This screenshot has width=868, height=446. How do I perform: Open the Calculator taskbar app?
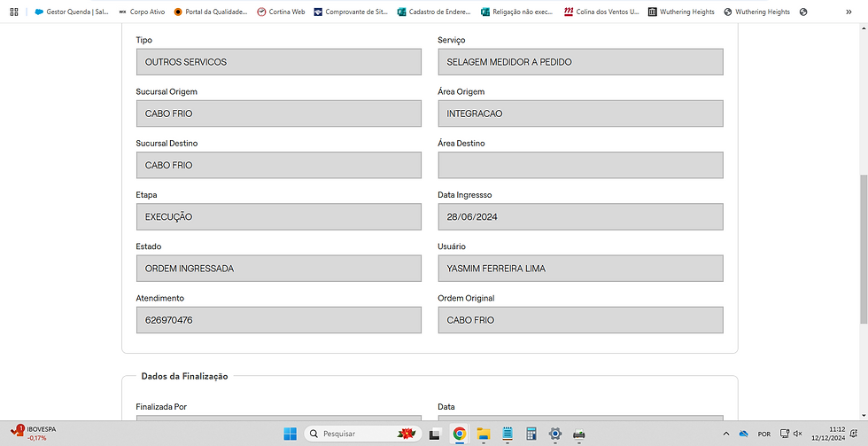pos(531,434)
